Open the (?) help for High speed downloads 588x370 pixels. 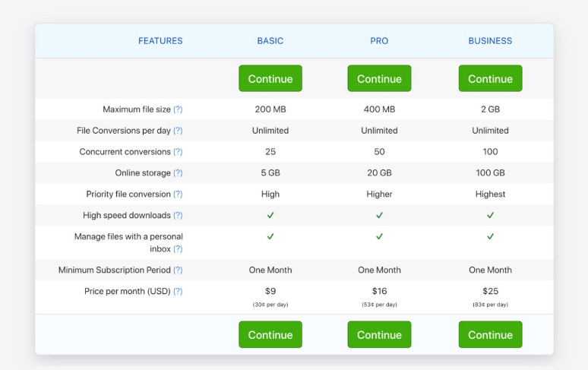pos(178,216)
